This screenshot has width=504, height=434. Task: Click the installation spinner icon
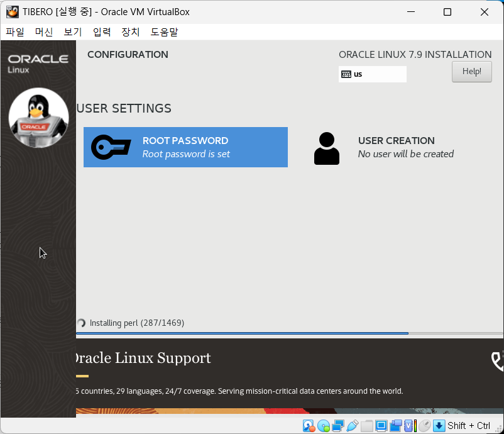81,323
